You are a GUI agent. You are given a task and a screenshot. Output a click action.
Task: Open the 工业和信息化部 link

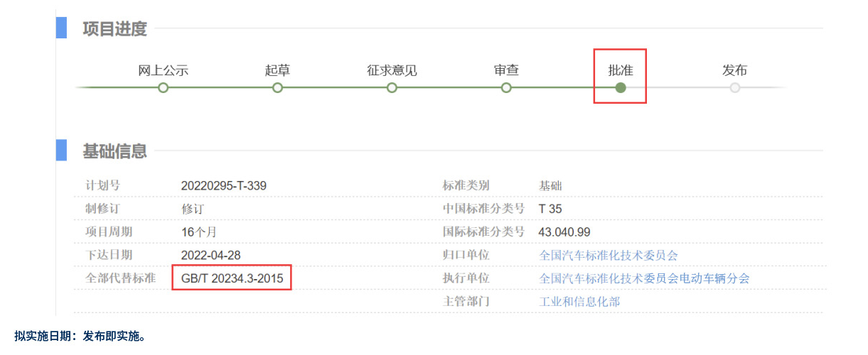click(x=579, y=302)
